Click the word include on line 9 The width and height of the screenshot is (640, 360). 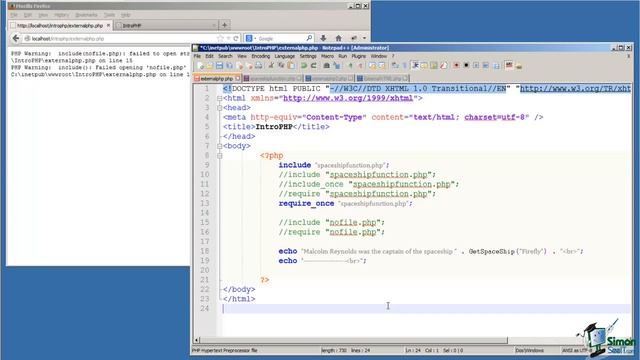295,165
